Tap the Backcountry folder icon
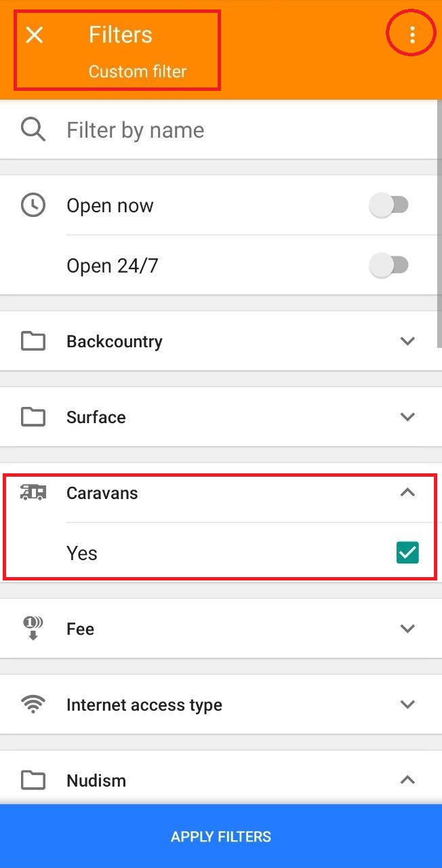The width and height of the screenshot is (442, 868). point(33,341)
